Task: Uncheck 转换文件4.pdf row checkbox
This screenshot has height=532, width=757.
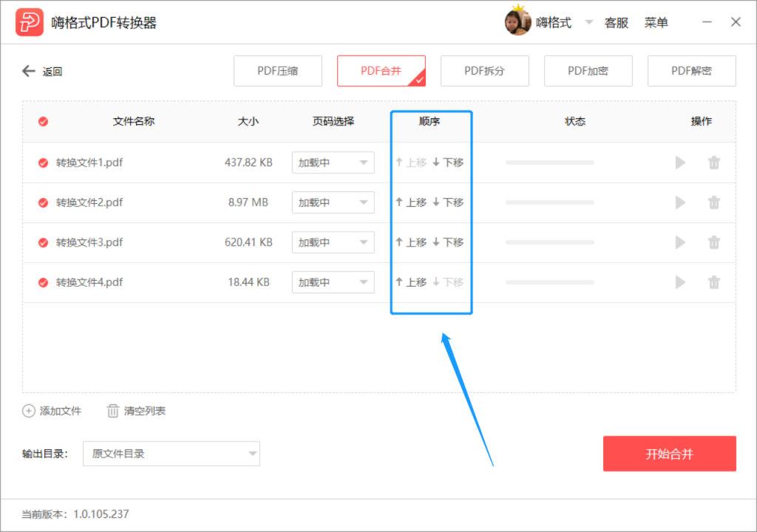Action: click(44, 282)
